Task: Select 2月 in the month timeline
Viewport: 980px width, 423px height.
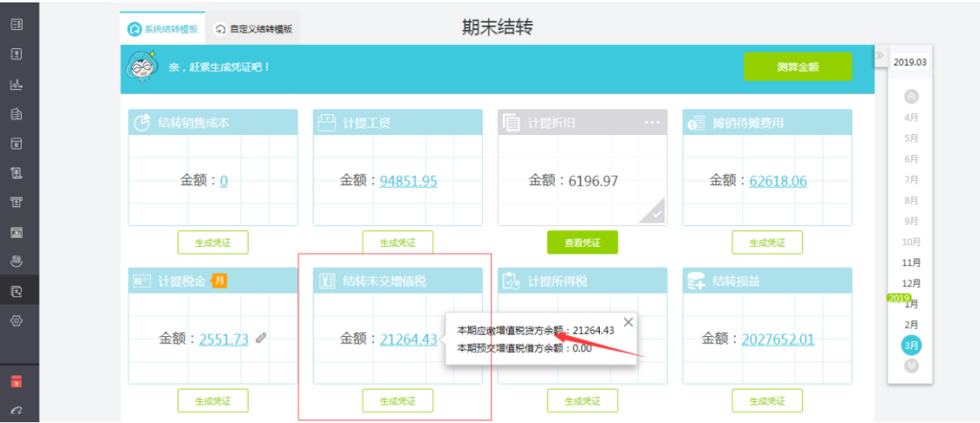Action: coord(912,325)
